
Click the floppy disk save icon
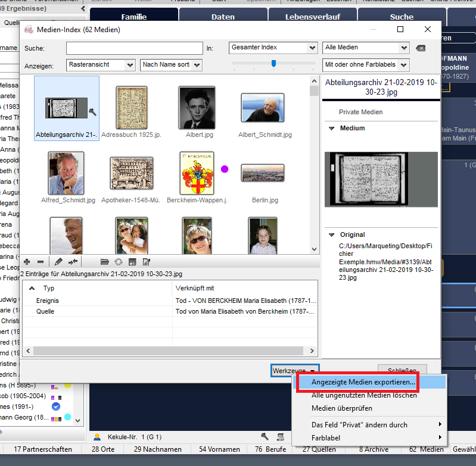132,261
